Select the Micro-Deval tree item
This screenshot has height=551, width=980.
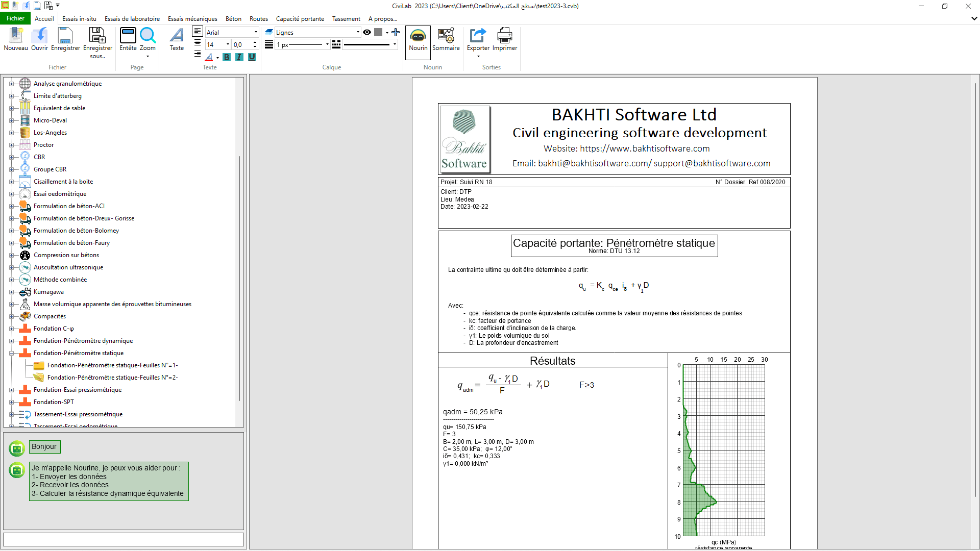coord(50,120)
